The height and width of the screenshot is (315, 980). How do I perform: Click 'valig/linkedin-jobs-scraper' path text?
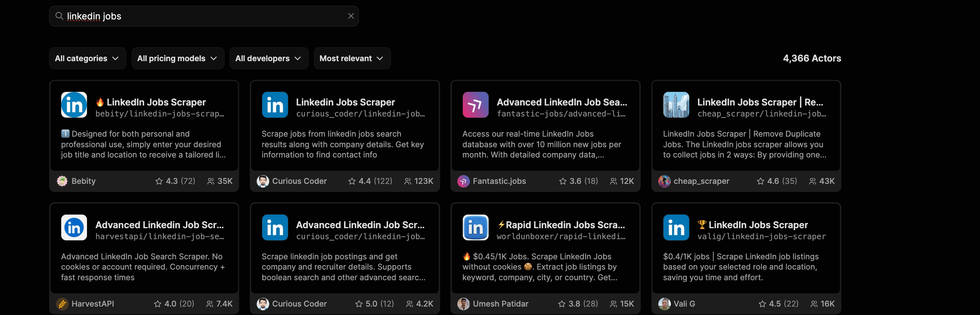click(761, 236)
